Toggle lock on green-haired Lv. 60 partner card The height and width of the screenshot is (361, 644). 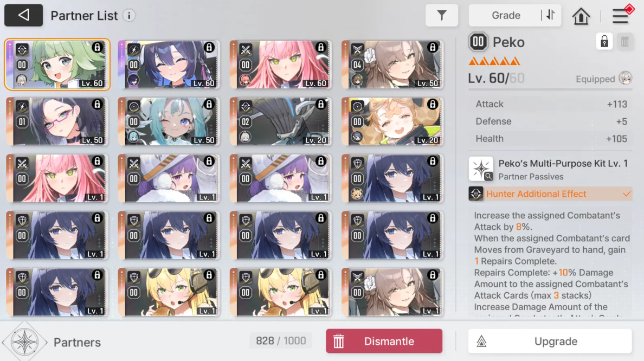[98, 47]
